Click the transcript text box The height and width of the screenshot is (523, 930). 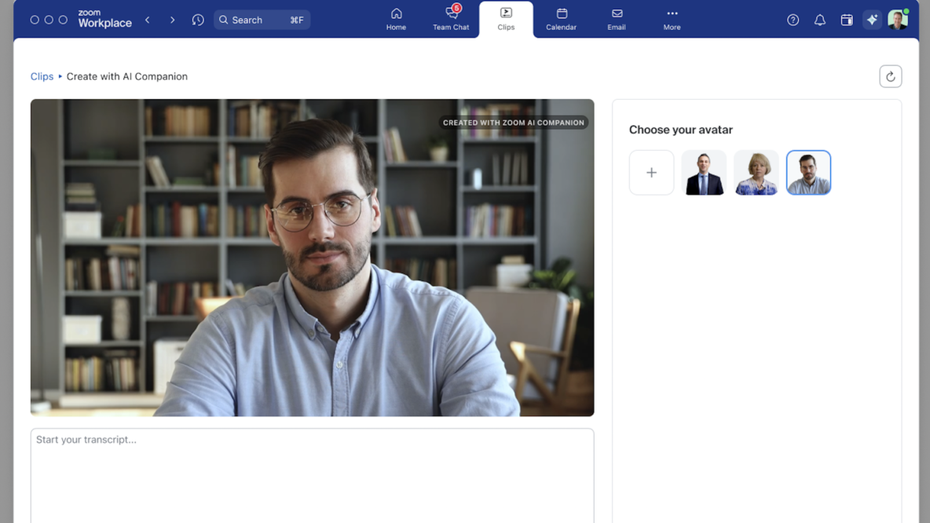tap(312, 475)
